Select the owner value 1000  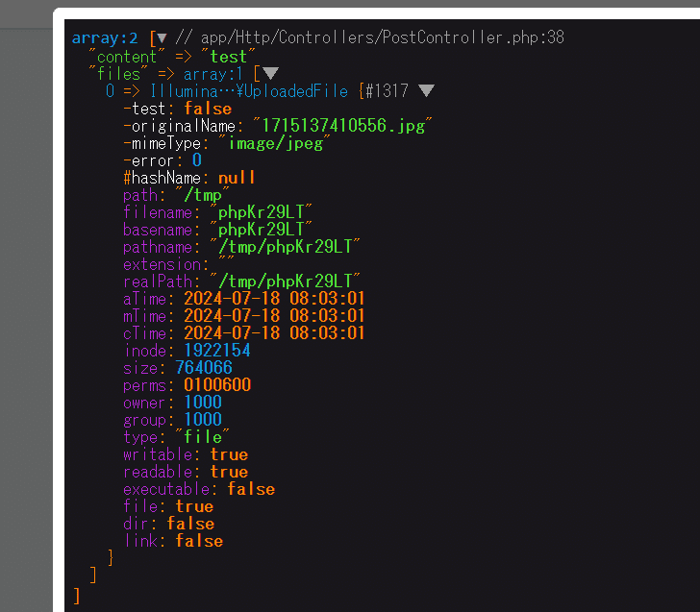pos(203,403)
